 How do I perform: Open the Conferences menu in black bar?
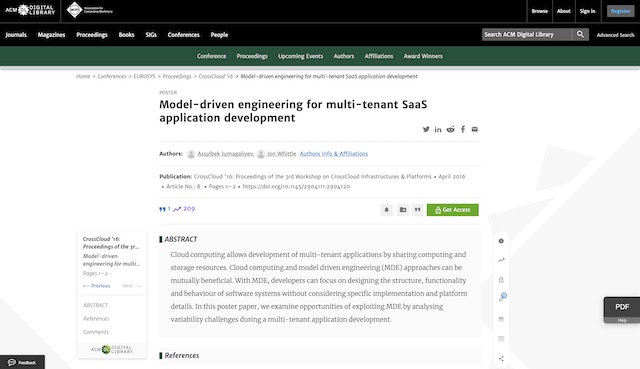(x=184, y=35)
